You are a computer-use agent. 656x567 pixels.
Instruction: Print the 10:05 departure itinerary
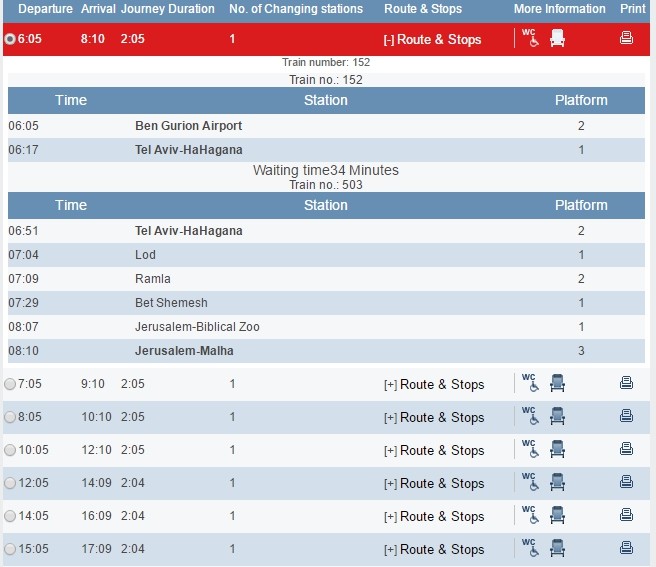coord(626,449)
